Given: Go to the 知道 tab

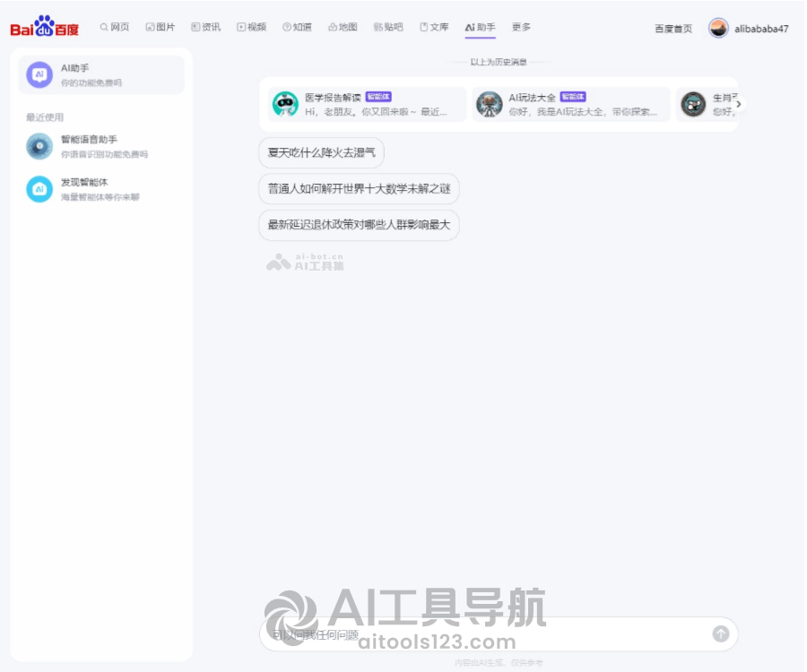Looking at the screenshot, I should pos(297,27).
